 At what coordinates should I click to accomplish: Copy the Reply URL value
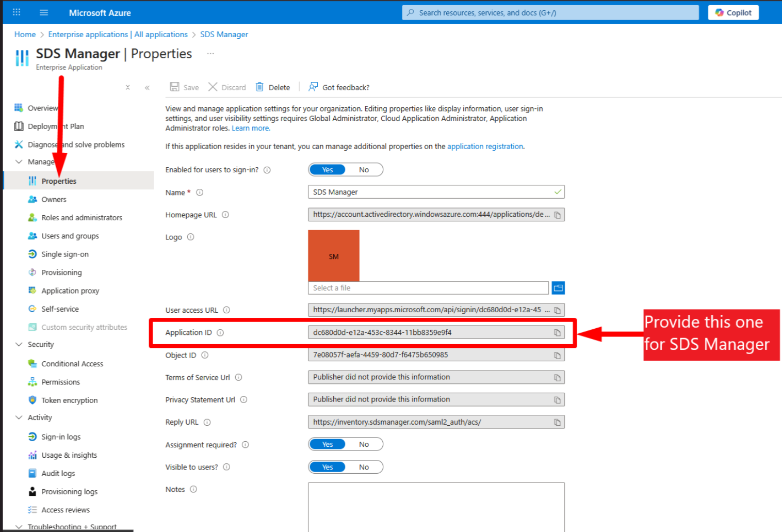tap(557, 422)
